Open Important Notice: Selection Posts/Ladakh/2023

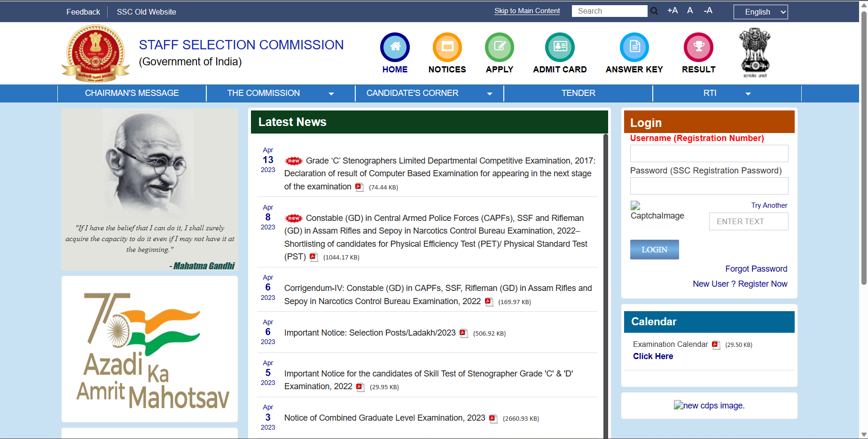click(370, 333)
